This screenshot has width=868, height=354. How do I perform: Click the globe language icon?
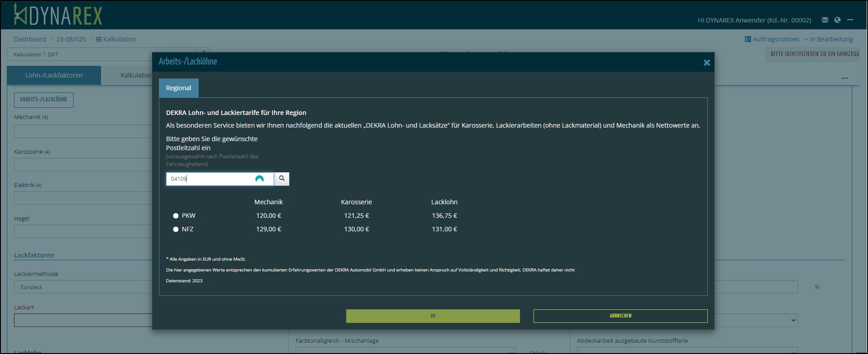pyautogui.click(x=837, y=20)
